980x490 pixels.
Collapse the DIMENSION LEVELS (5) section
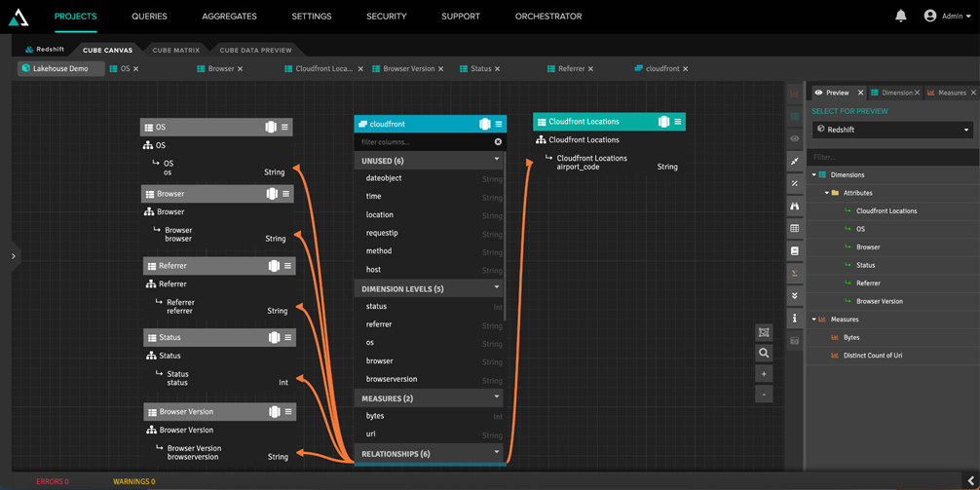point(498,287)
